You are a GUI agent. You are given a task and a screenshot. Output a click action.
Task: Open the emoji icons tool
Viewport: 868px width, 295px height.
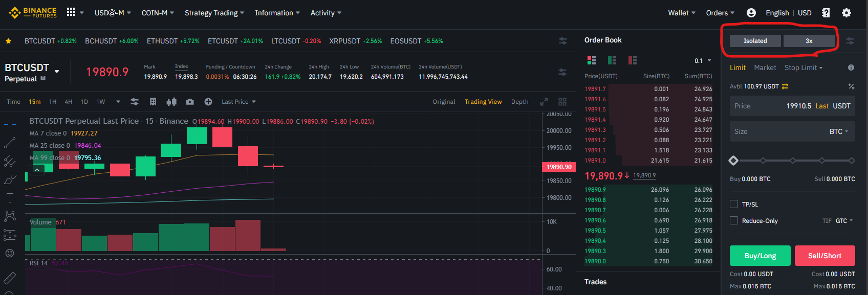coord(10,253)
